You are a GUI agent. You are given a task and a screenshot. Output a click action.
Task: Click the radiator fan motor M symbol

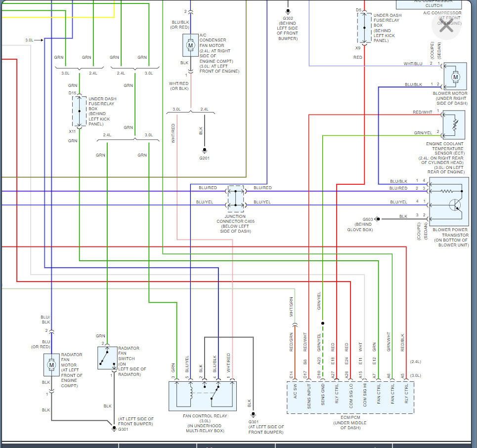[x=51, y=365]
